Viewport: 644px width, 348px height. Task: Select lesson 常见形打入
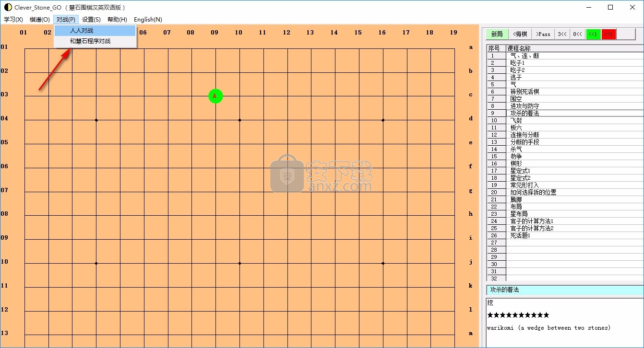click(x=574, y=185)
